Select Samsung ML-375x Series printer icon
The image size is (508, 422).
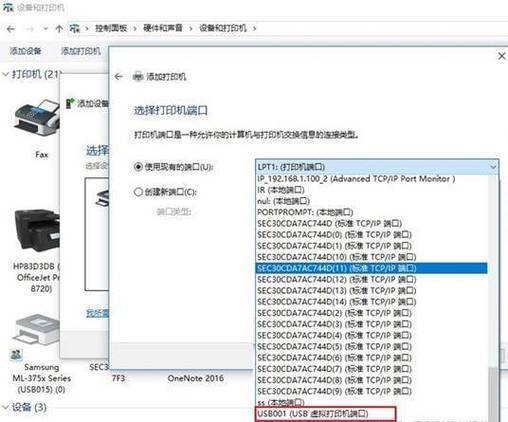click(37, 330)
